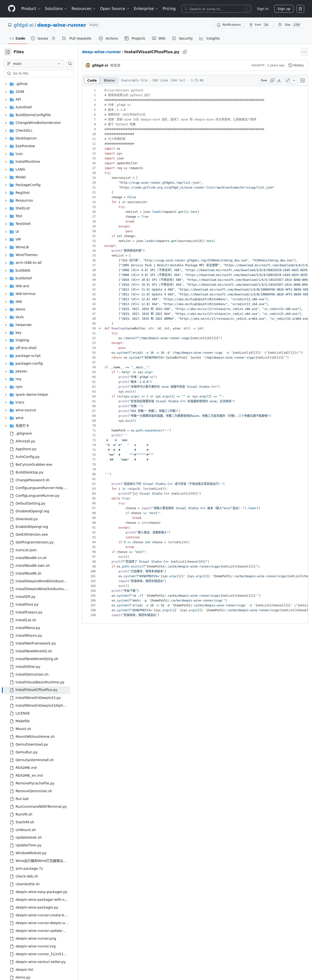Expand the API folder chevron

click(x=6, y=99)
